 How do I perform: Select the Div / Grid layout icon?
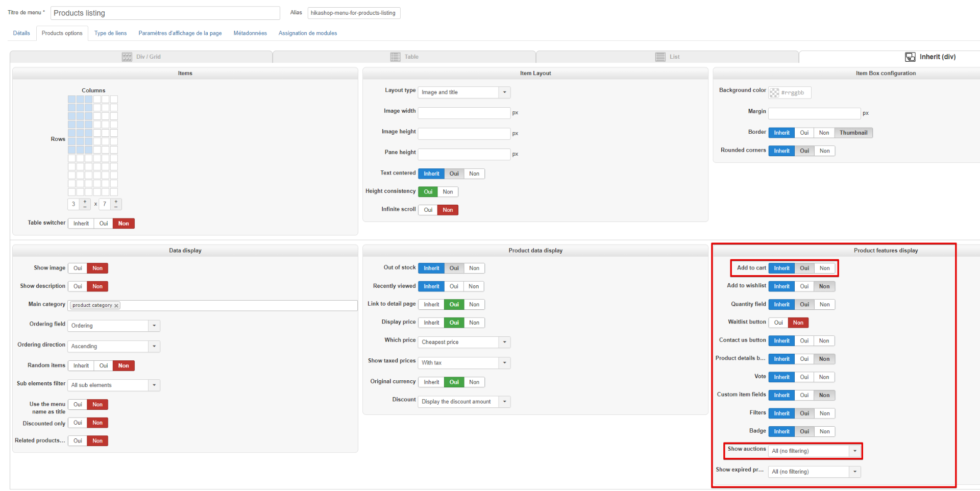127,57
